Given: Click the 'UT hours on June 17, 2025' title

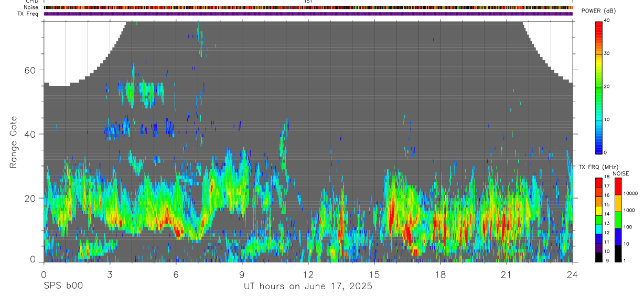Looking at the screenshot, I should [308, 287].
